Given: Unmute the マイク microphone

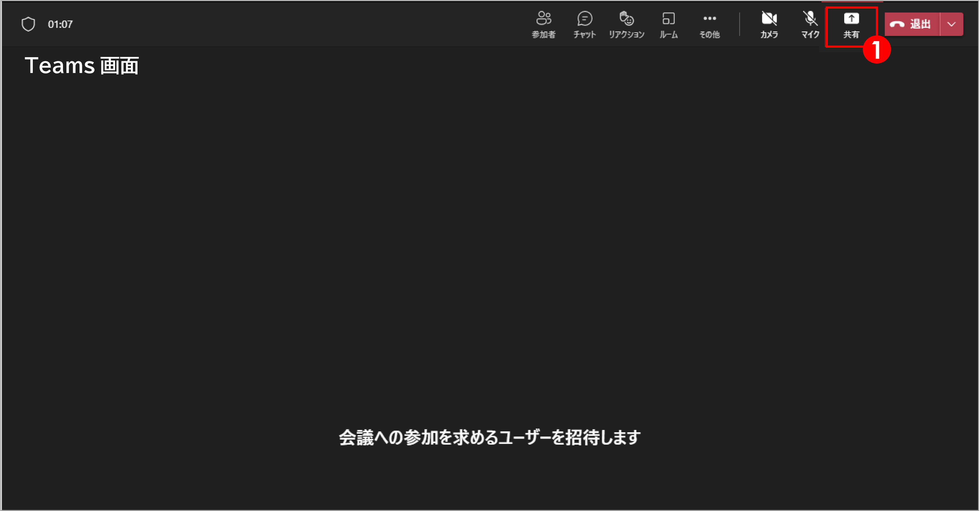Looking at the screenshot, I should coord(810,25).
